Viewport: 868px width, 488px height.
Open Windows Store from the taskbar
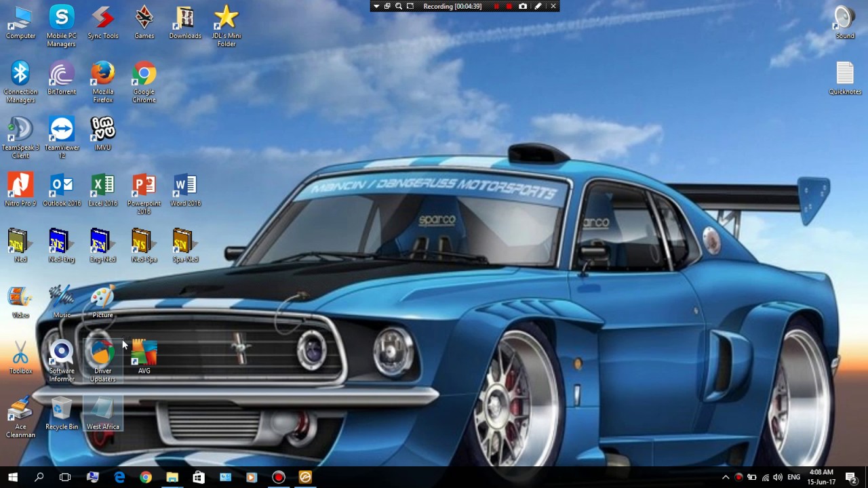[199, 477]
